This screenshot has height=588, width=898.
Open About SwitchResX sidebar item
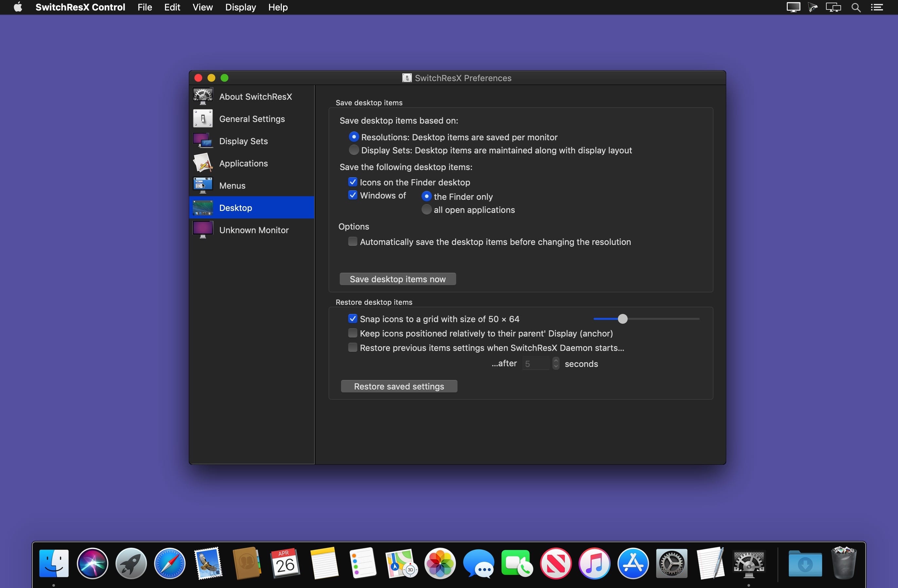coord(252,96)
